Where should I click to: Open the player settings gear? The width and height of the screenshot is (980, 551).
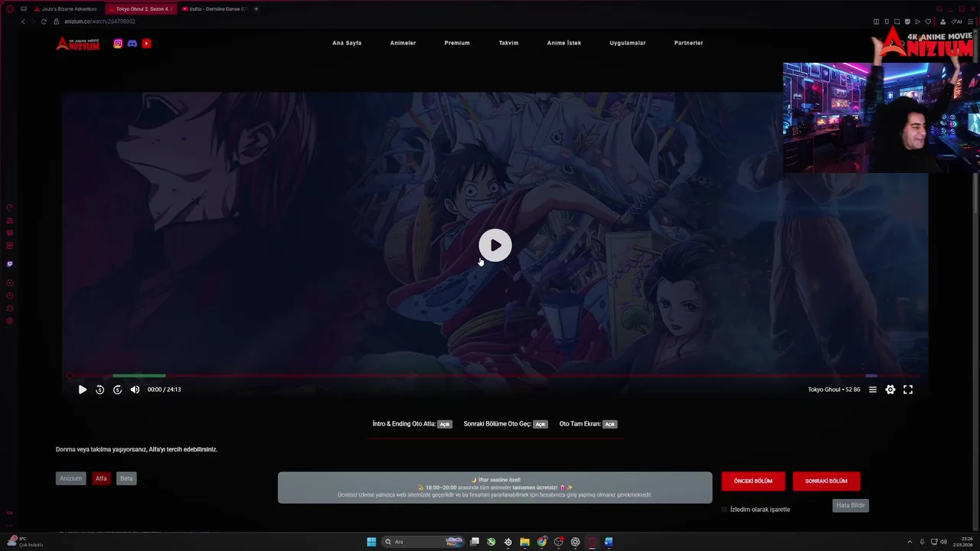(x=890, y=390)
